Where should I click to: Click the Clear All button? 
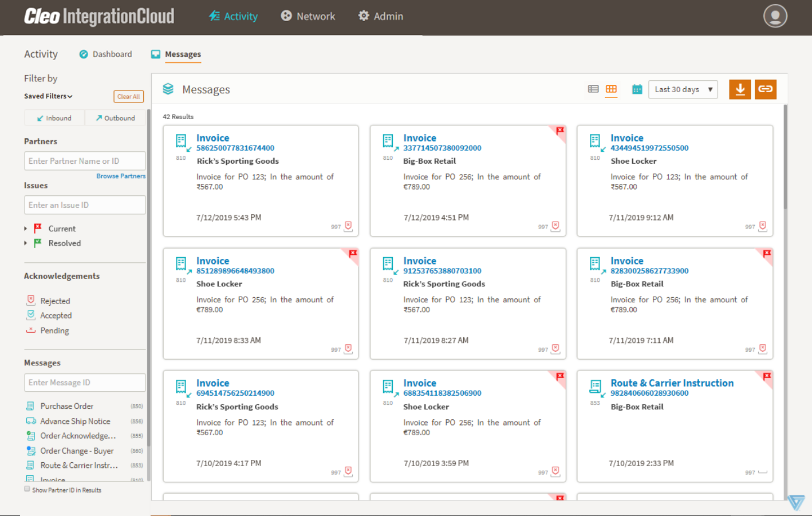(128, 97)
